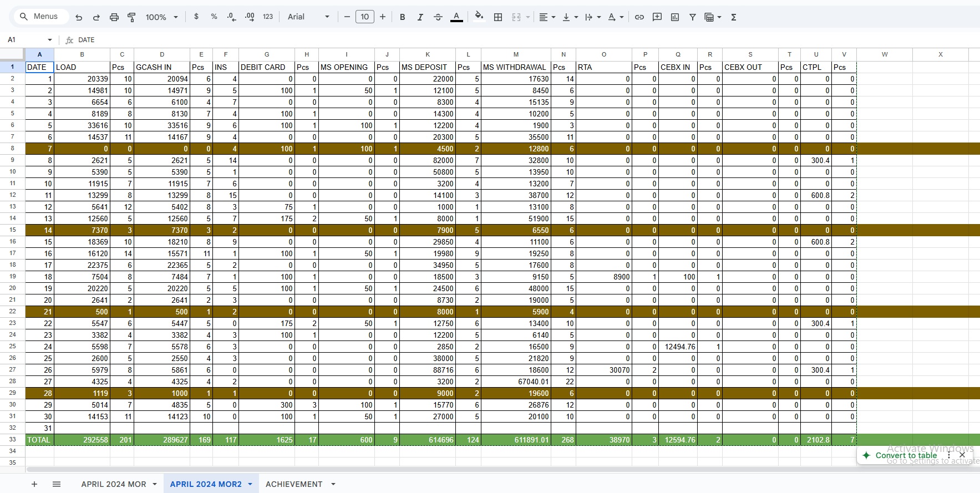The height and width of the screenshot is (493, 980).
Task: Open the zoom 100% dropdown
Action: pyautogui.click(x=161, y=17)
